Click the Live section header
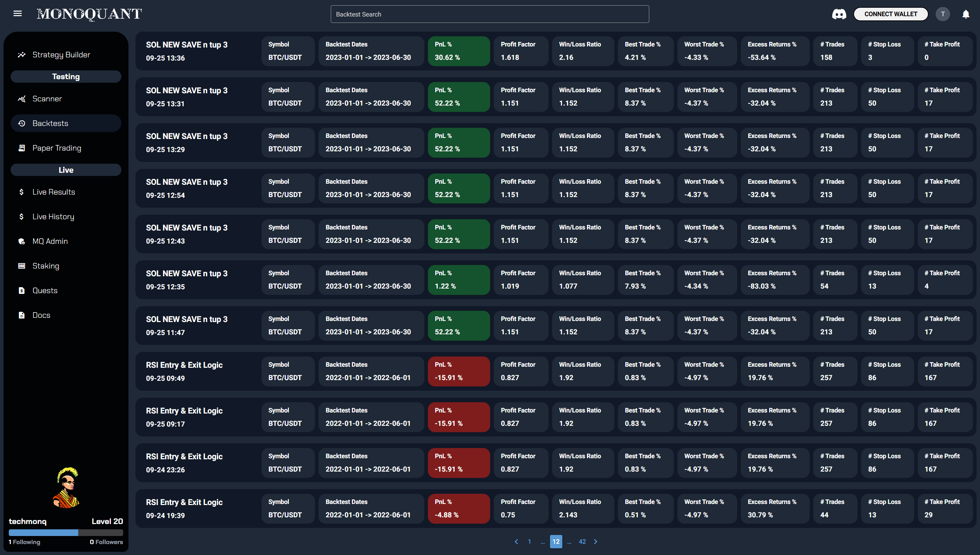This screenshot has width=980, height=555. [66, 170]
